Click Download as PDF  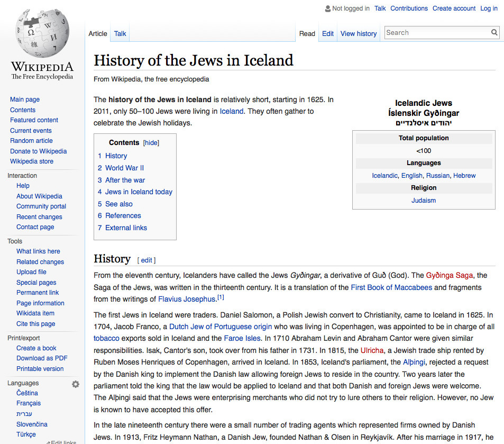coord(42,358)
